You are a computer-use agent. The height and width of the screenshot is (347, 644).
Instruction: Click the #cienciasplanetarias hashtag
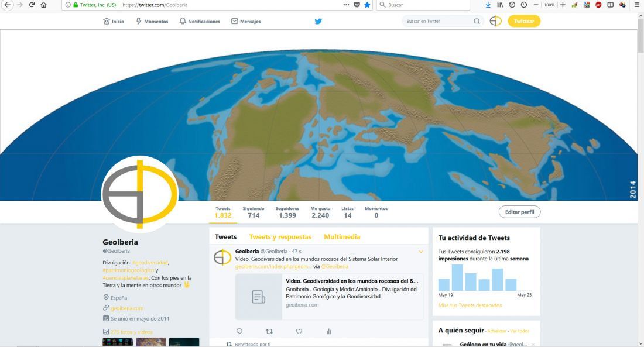click(x=126, y=278)
